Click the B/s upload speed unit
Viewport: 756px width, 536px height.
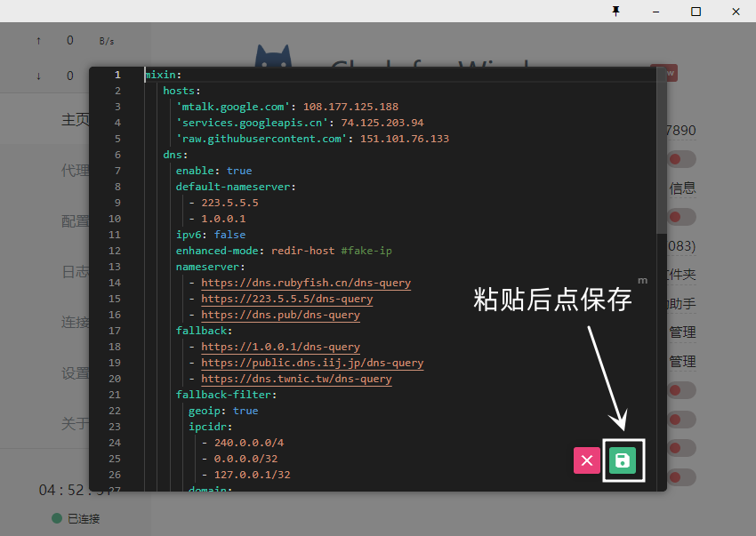pos(107,41)
